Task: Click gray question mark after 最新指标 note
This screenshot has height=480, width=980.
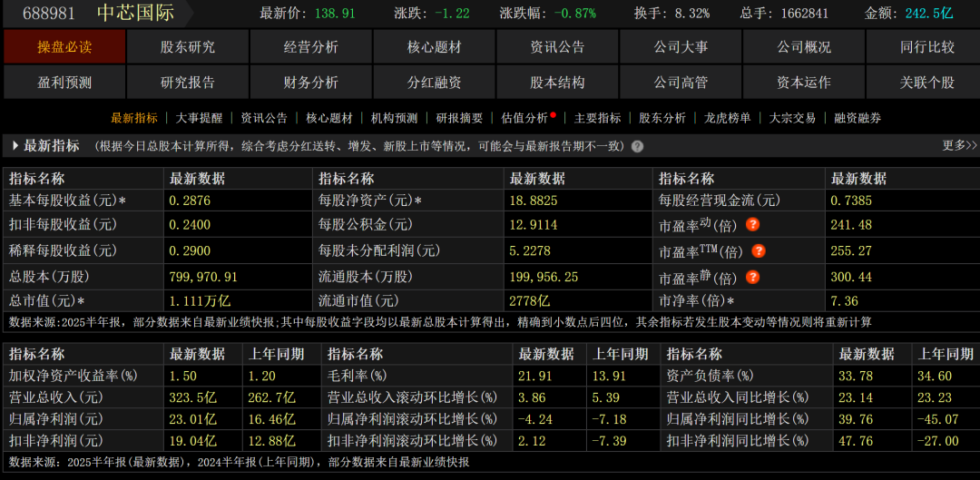Action: point(637,146)
